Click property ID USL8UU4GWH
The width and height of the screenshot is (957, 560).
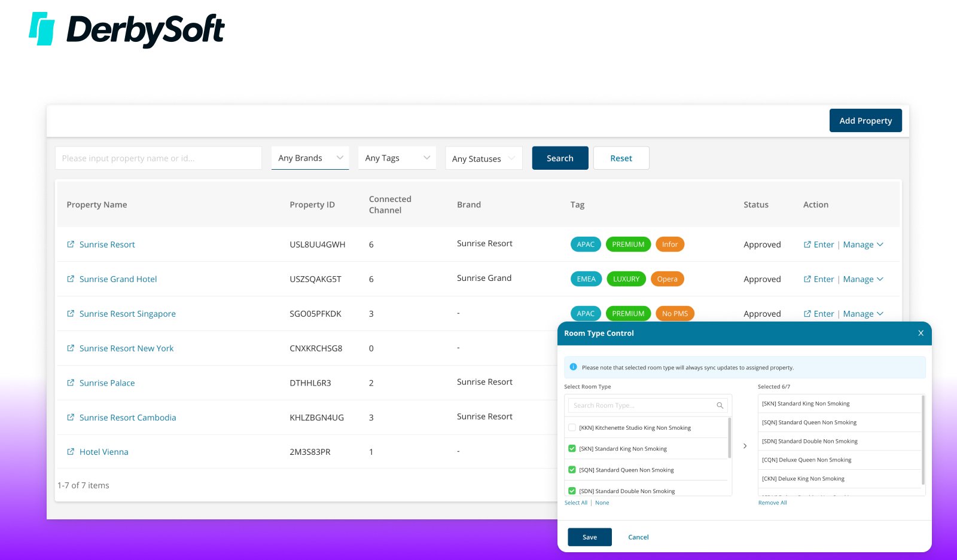click(x=318, y=244)
